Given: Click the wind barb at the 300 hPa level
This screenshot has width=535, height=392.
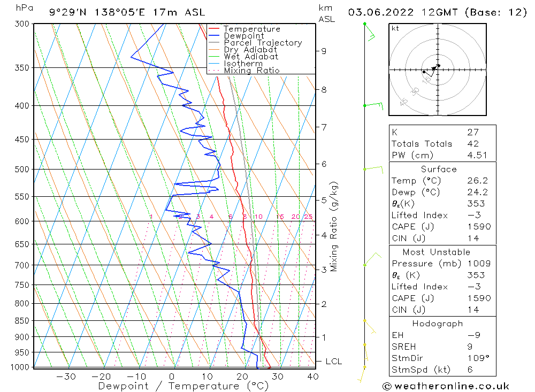Looking at the screenshot, I should (369, 32).
